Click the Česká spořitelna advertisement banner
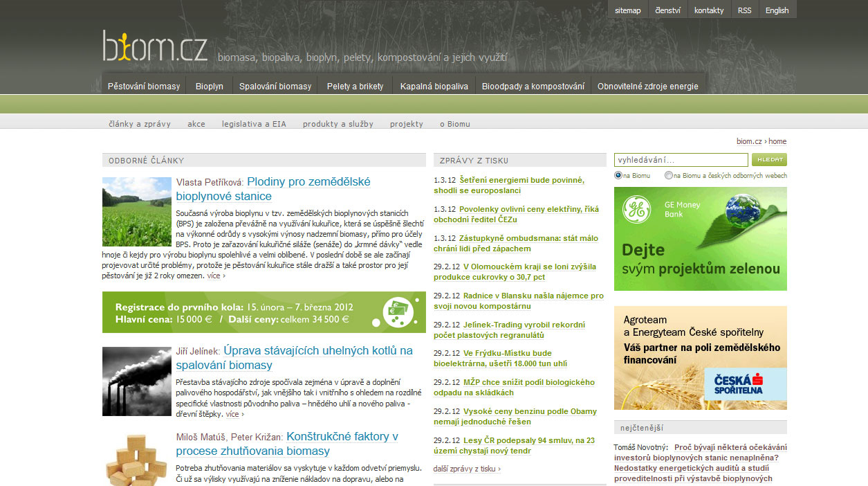 [x=700, y=358]
